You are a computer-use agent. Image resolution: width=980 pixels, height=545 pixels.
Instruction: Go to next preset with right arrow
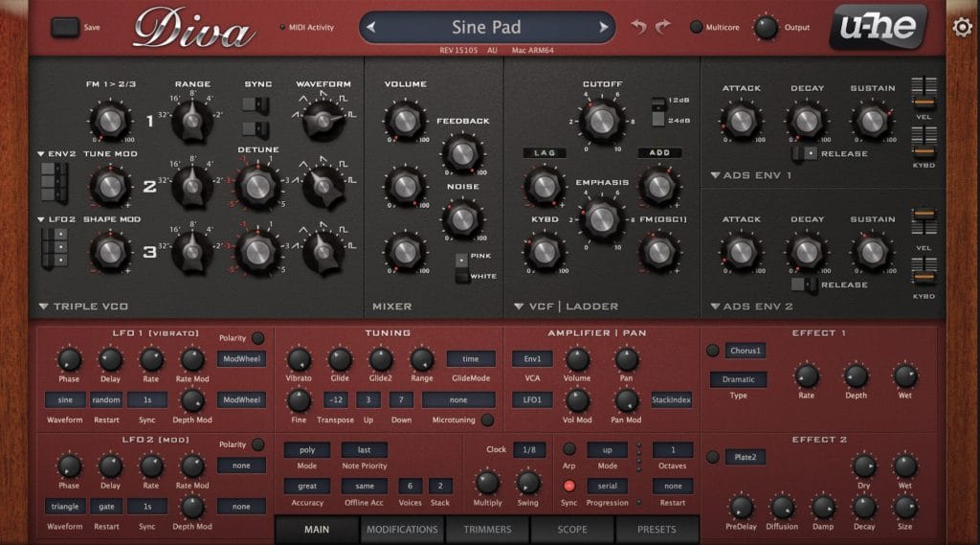603,27
